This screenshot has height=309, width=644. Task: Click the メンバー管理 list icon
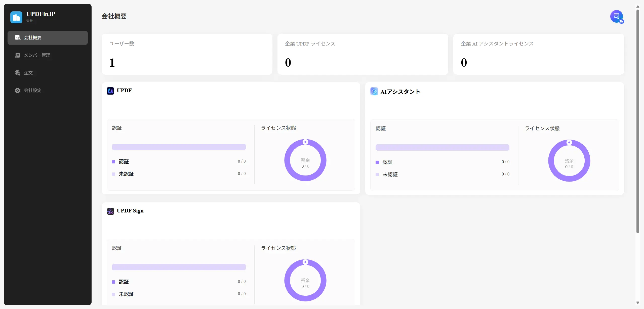[x=17, y=55]
